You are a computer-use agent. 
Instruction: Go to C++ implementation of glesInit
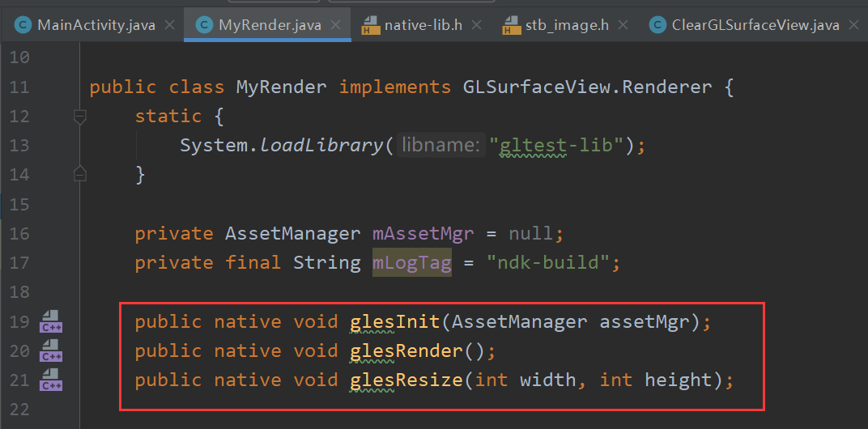[x=51, y=321]
